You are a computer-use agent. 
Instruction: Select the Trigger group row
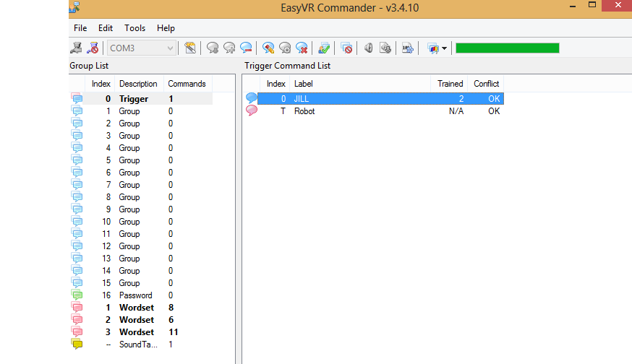pos(141,99)
